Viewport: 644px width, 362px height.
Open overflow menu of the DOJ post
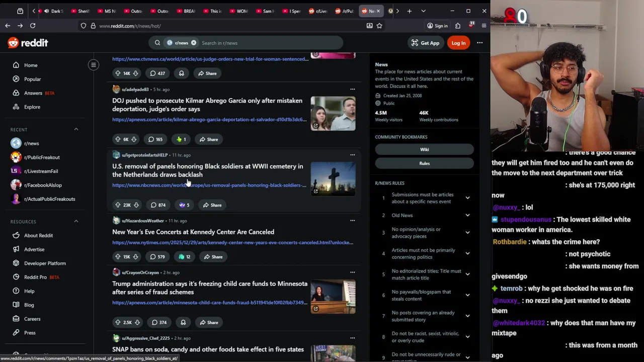click(x=352, y=89)
